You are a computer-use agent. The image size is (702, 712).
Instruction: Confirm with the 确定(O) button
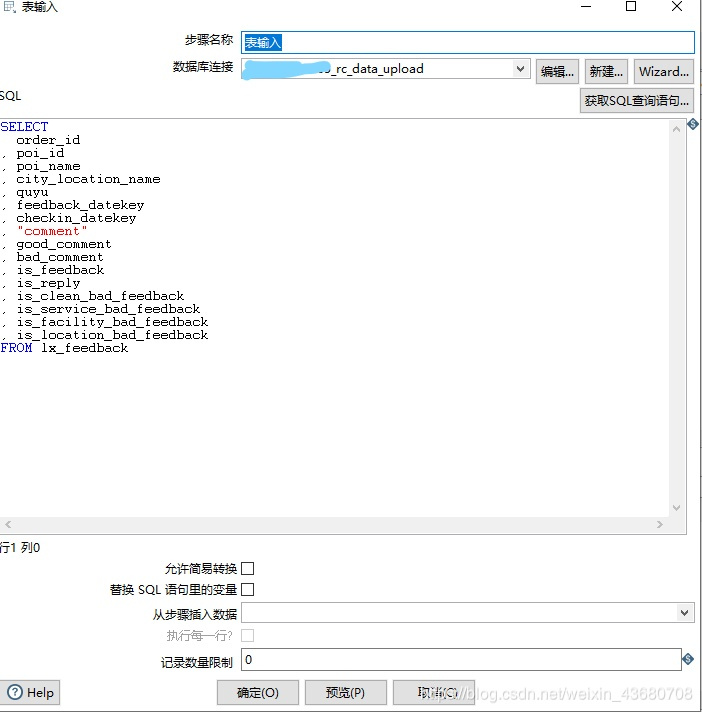point(257,692)
